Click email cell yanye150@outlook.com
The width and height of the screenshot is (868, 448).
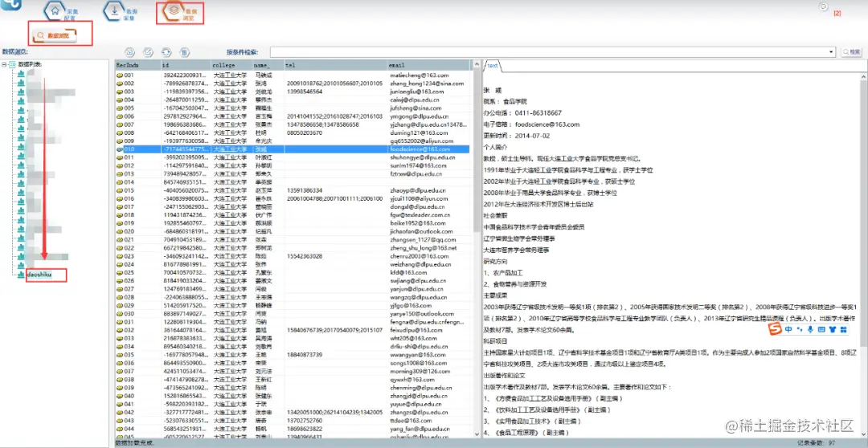(x=421, y=314)
